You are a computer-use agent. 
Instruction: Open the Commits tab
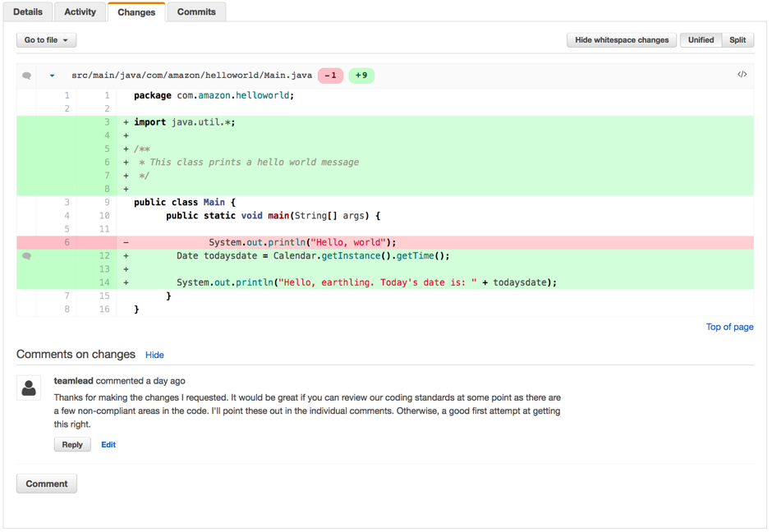(196, 11)
